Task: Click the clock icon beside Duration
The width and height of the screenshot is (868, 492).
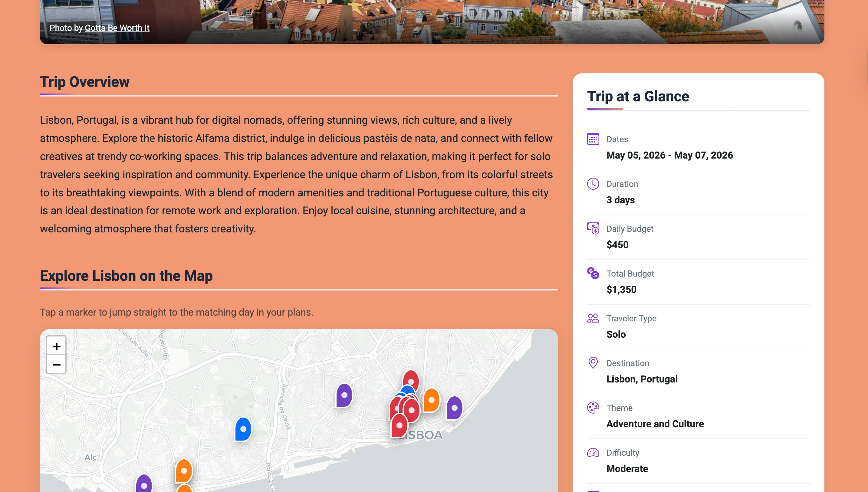Action: point(593,184)
